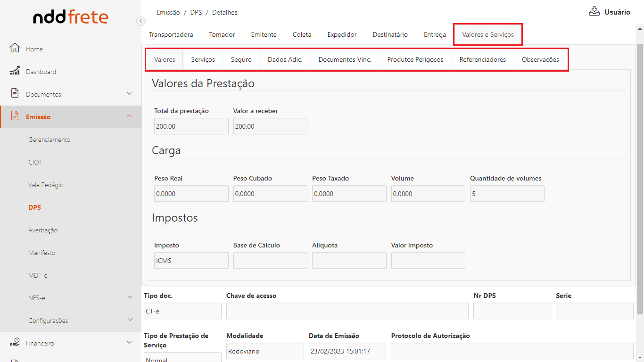The image size is (644, 362).
Task: Collapse the sidebar with arrow button
Action: click(140, 21)
